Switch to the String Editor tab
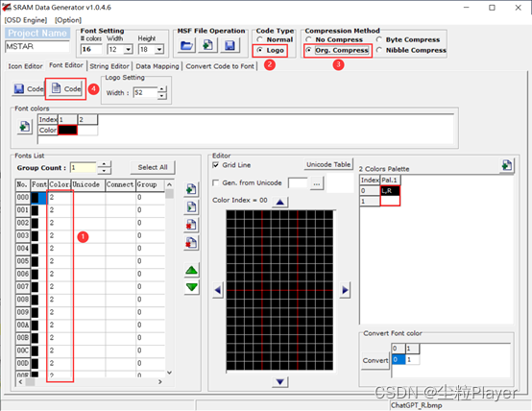 [109, 66]
